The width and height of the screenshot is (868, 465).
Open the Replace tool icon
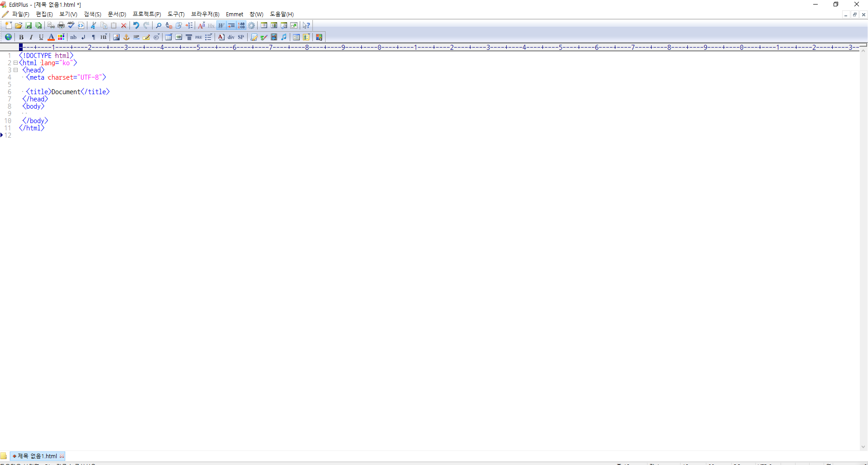click(x=169, y=25)
